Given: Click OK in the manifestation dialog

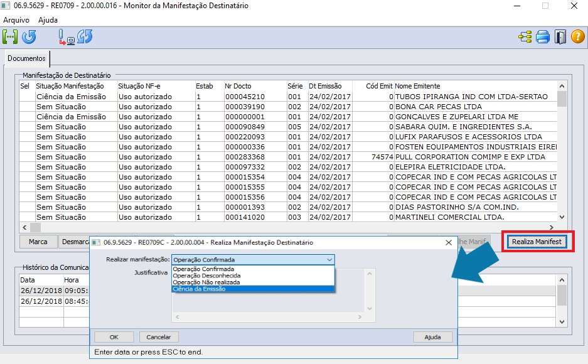Looking at the screenshot, I should 114,337.
